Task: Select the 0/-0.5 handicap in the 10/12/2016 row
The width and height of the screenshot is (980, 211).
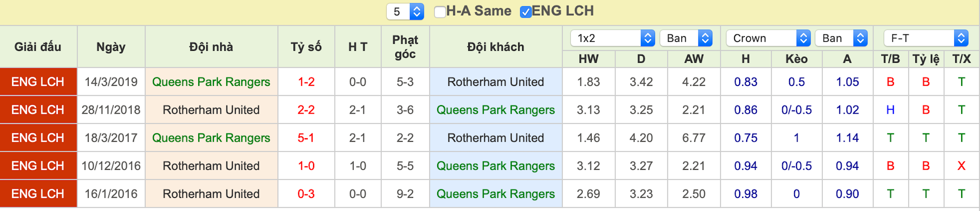Action: [796, 166]
